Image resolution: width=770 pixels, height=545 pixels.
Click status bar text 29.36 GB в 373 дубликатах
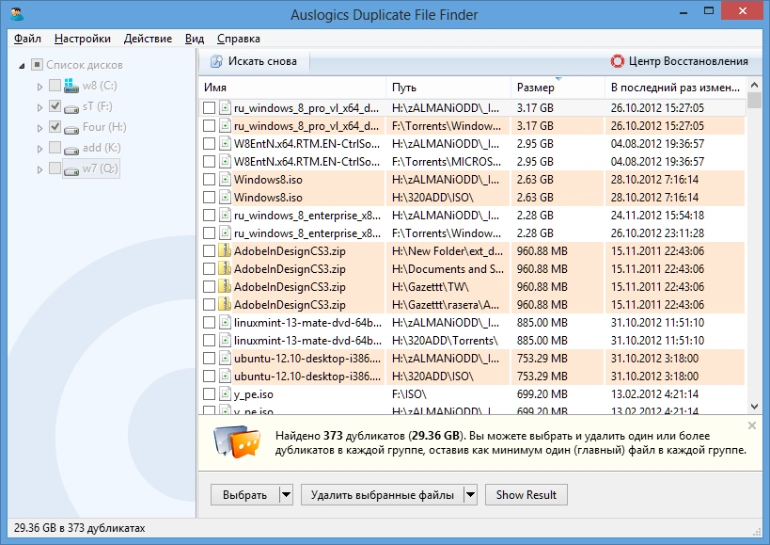[x=80, y=528]
